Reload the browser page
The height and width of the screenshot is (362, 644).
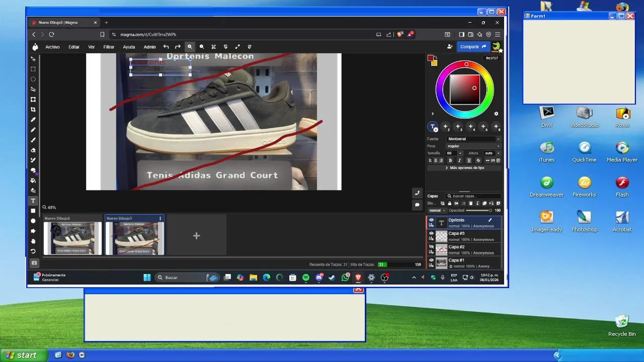(x=51, y=35)
